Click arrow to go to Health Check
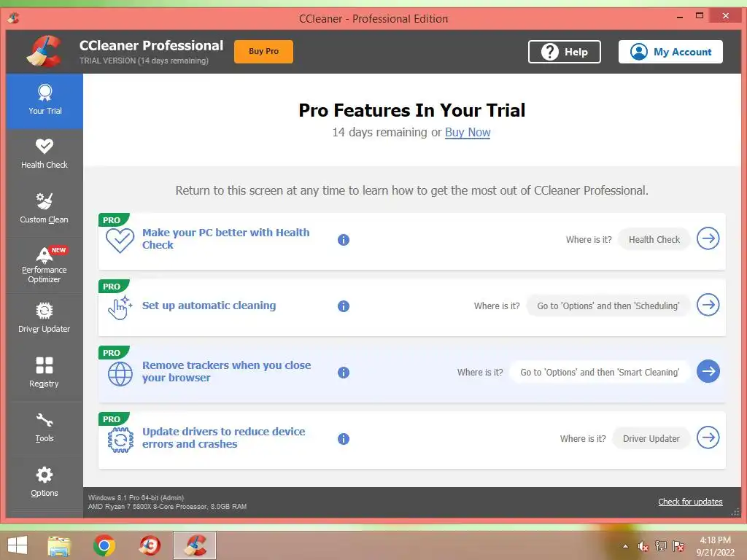 click(x=708, y=238)
